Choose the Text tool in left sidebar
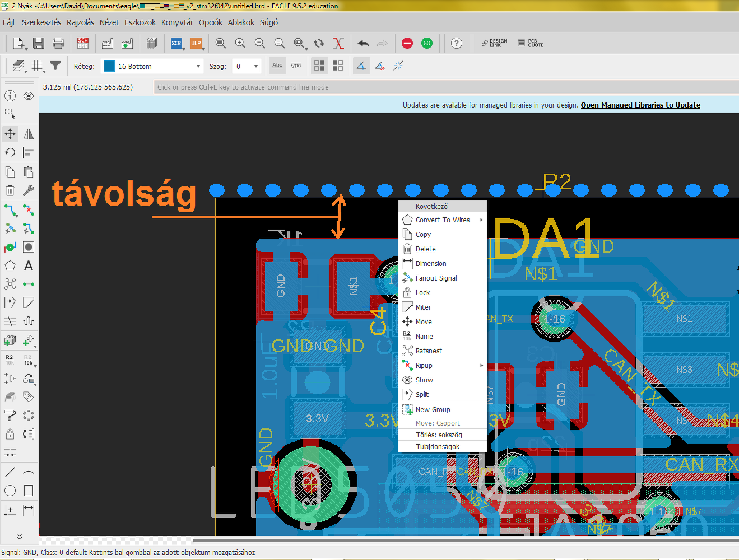This screenshot has width=739, height=560. [x=29, y=265]
